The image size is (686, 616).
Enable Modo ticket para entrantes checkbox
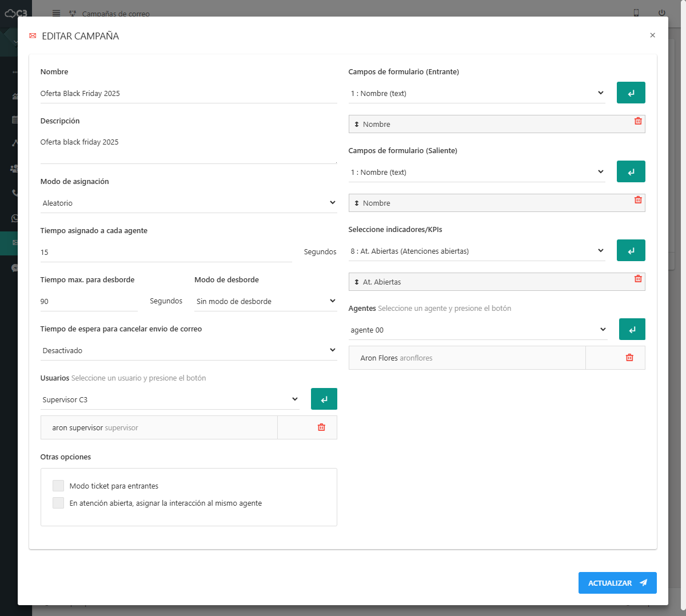click(58, 486)
